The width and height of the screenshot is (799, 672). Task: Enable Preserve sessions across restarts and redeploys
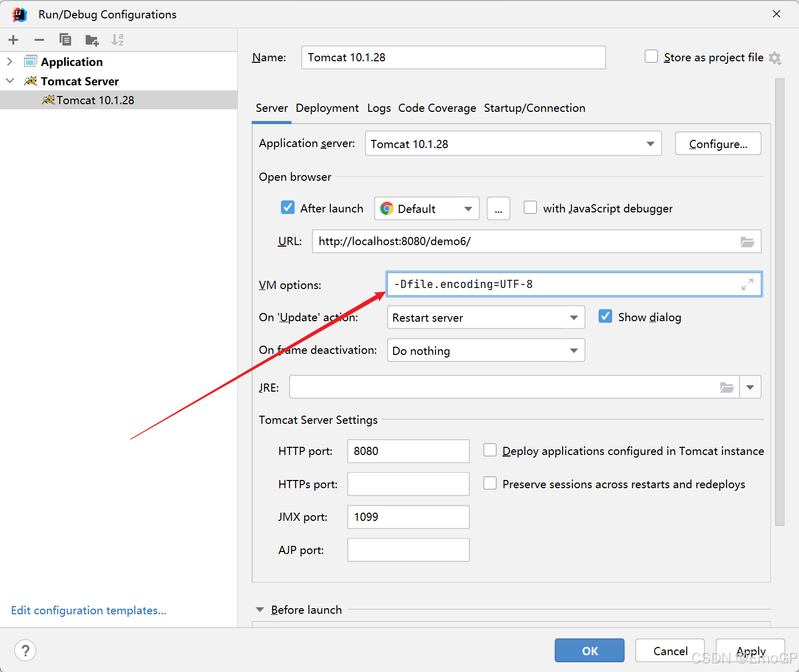[490, 483]
